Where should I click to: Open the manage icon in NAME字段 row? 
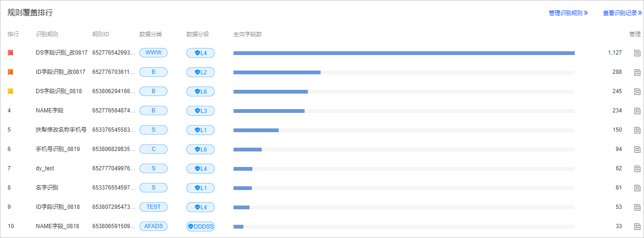pos(637,111)
